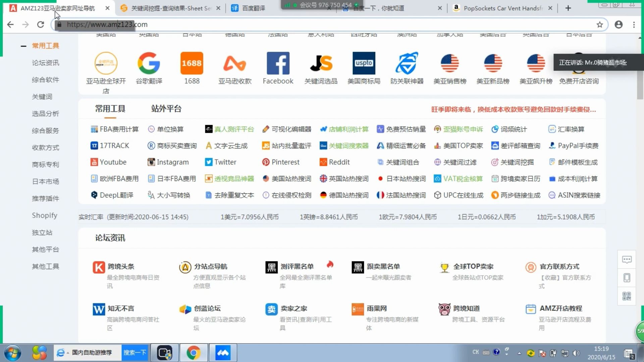Click the 雨果网 orange icon

358,309
